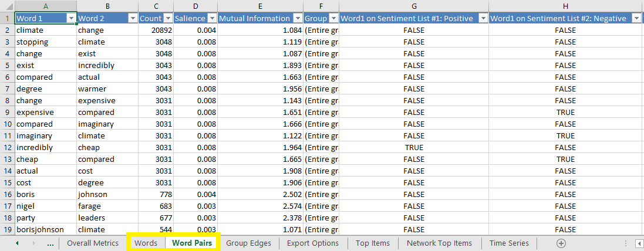Image resolution: width=644 pixels, height=251 pixels.
Task: Select column E header
Action: 260,6
